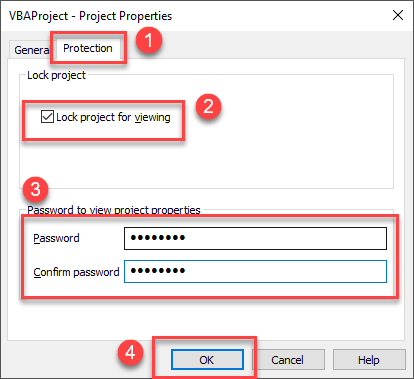The height and width of the screenshot is (379, 414).
Task: Untick the Lock project for viewing checkbox
Action: pos(47,117)
